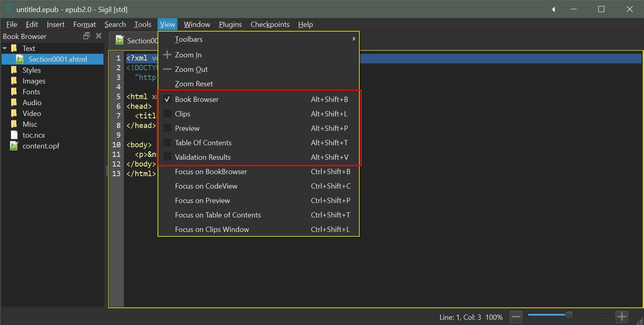Click the Audio folder icon
This screenshot has width=644, height=325.
pos(14,102)
